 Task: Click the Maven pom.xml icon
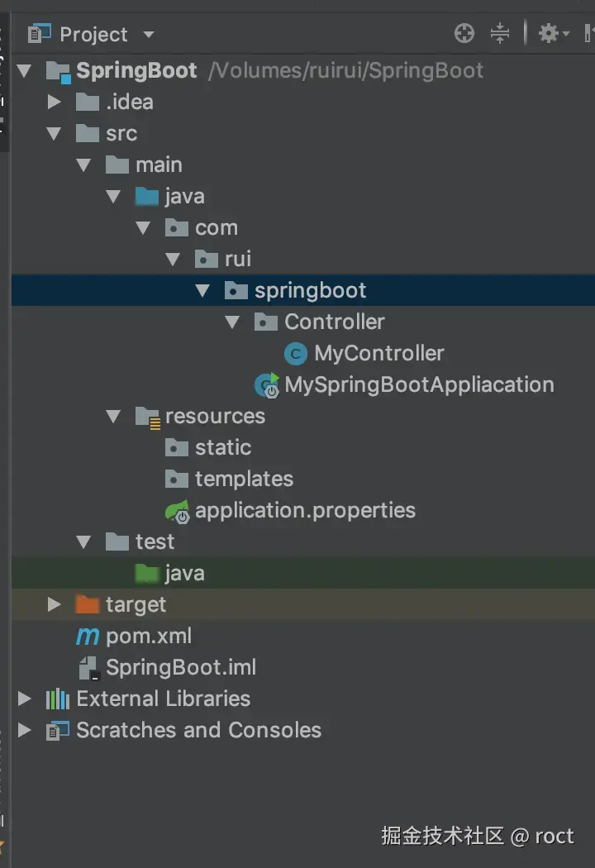(88, 637)
